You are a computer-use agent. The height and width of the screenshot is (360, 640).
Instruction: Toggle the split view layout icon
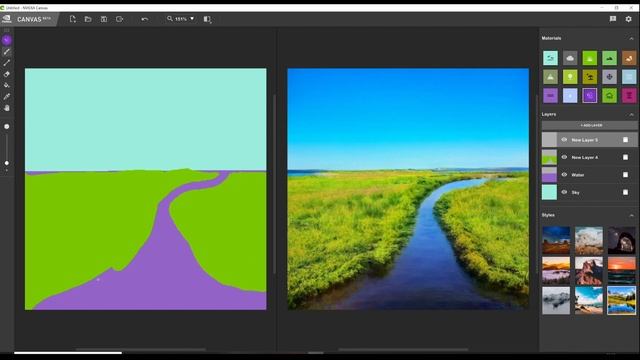point(207,19)
